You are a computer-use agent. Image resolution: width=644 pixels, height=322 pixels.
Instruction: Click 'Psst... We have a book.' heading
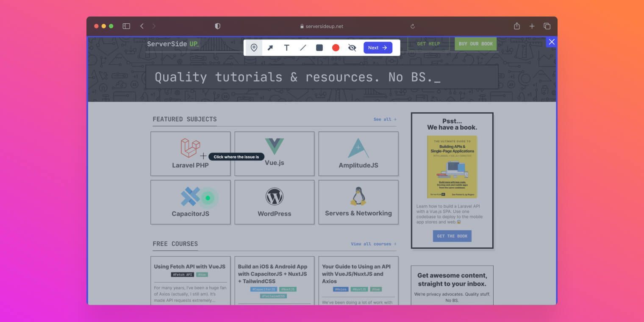pyautogui.click(x=452, y=124)
